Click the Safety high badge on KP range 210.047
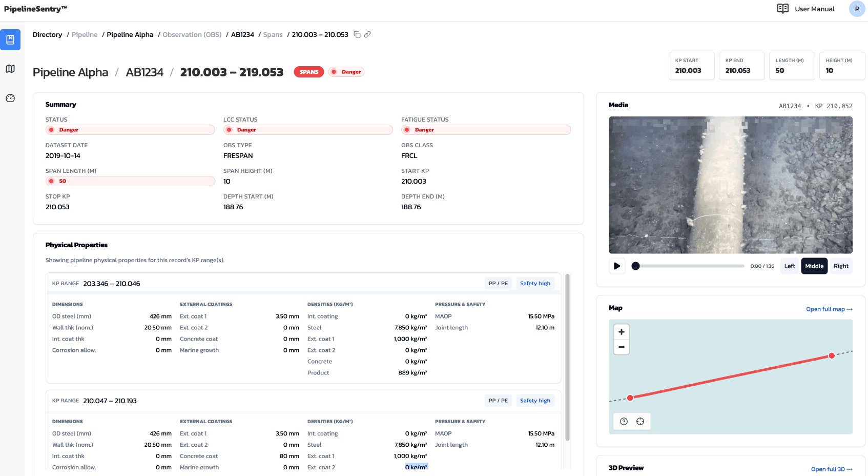 (535, 400)
